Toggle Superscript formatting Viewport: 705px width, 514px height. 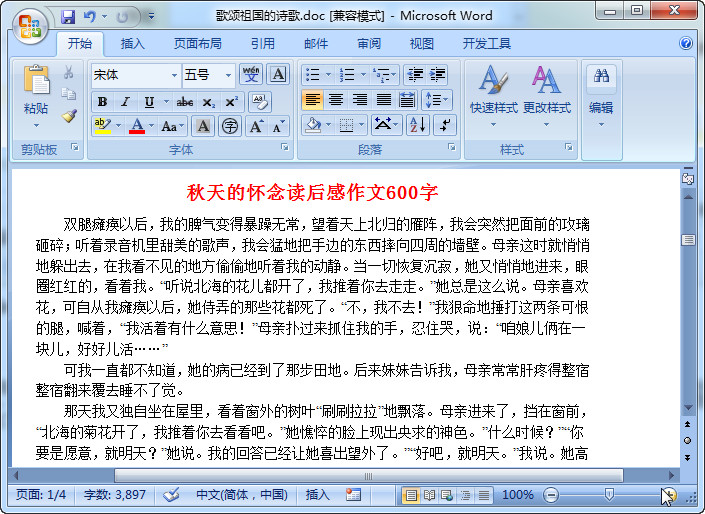tap(232, 102)
